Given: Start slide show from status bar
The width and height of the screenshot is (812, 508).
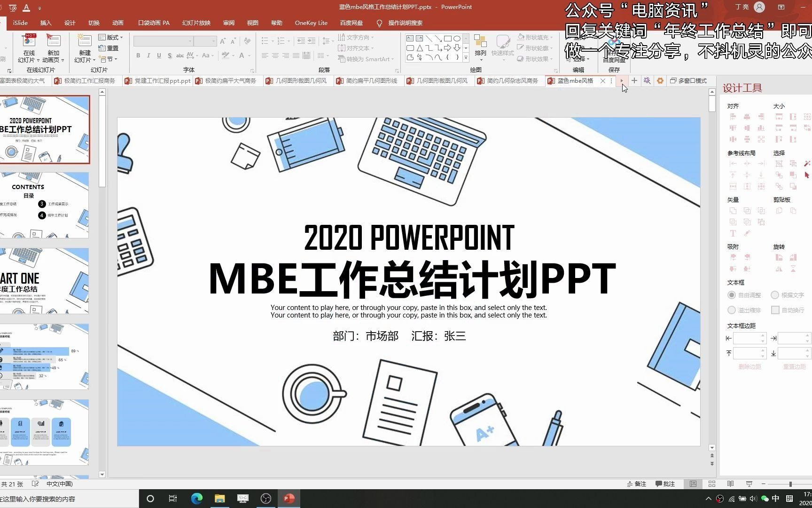Looking at the screenshot, I should point(749,484).
